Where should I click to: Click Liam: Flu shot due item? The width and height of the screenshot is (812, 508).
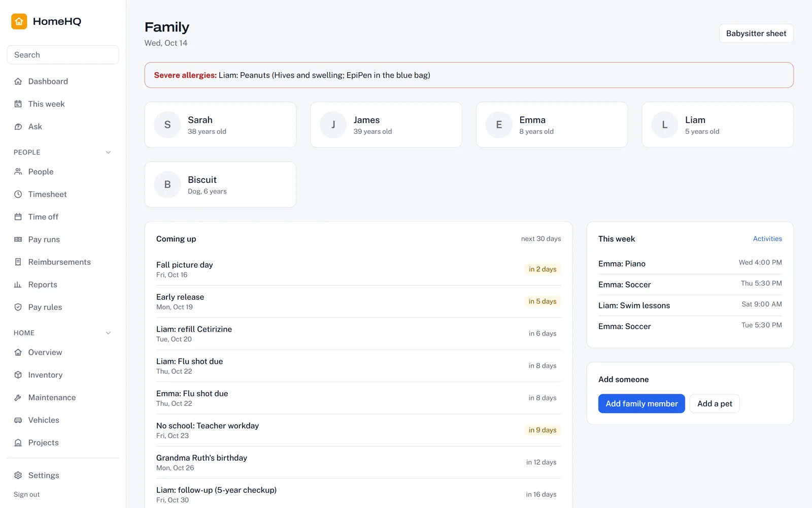point(358,366)
